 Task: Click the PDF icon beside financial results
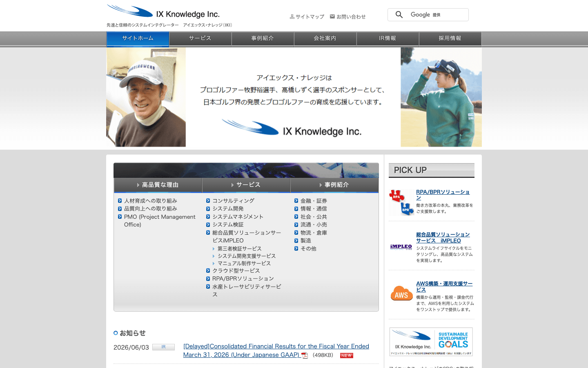tap(305, 355)
